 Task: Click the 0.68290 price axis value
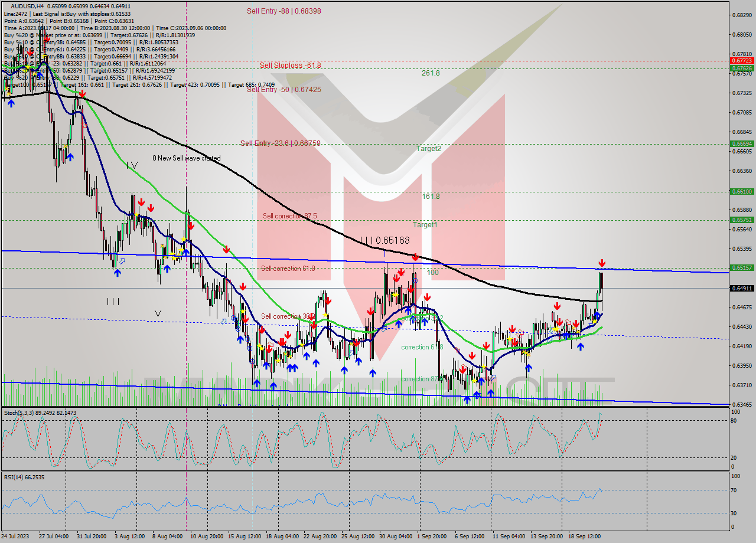tap(741, 15)
